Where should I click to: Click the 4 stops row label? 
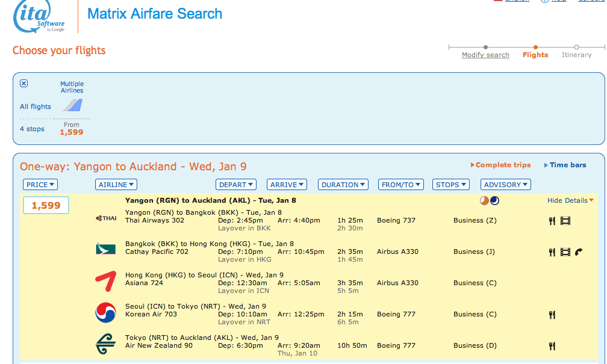point(32,129)
